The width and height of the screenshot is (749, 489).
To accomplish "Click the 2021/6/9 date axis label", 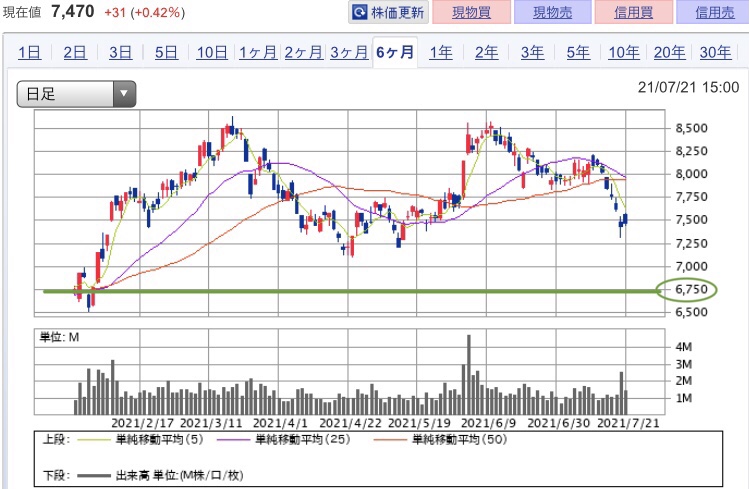I will [488, 423].
